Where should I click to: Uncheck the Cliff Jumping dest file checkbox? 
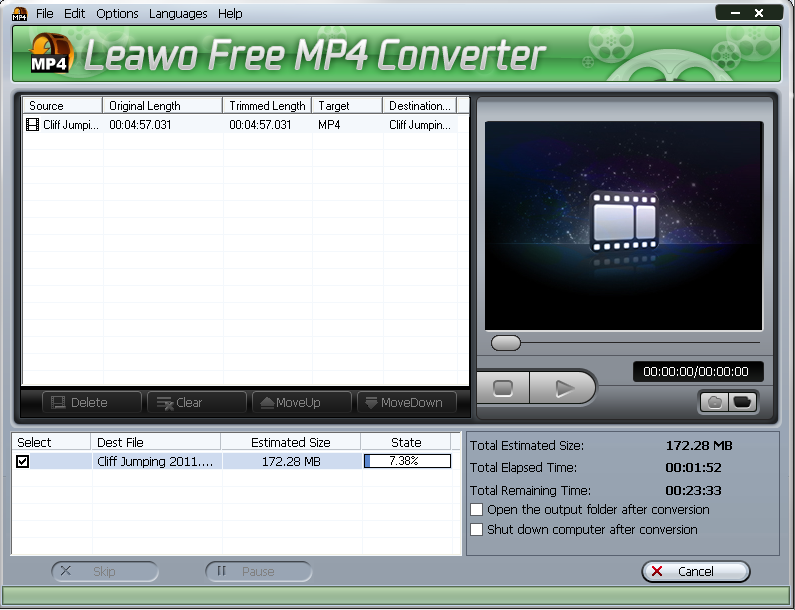[22, 461]
